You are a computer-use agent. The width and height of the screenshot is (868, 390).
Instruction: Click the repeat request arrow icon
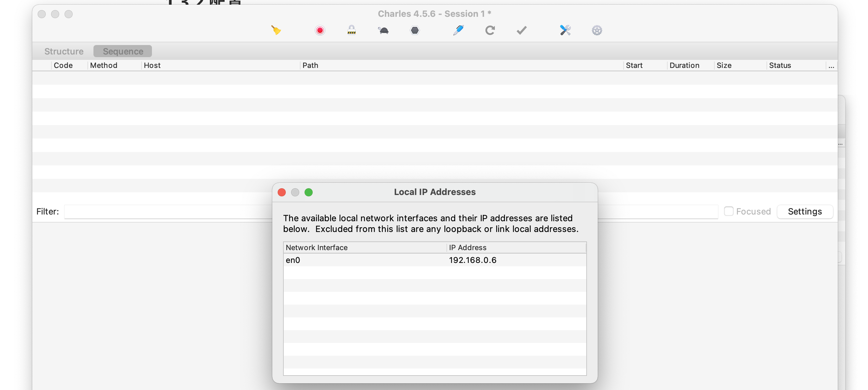[x=490, y=30]
